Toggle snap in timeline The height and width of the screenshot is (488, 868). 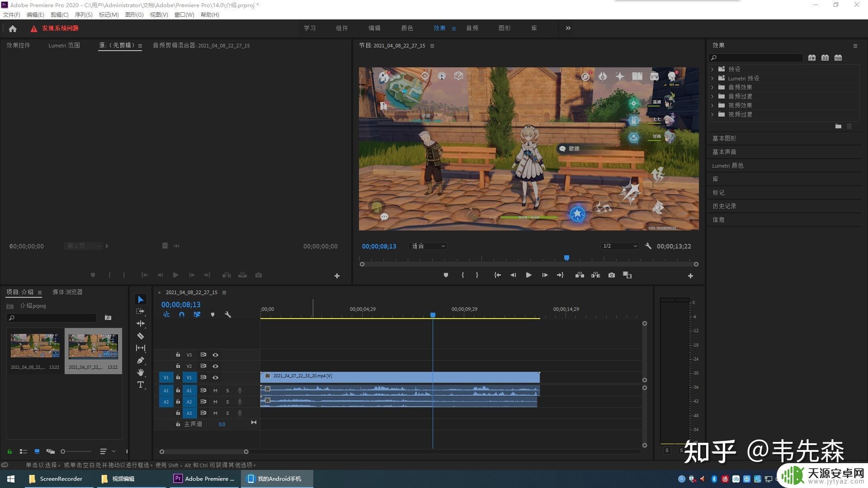tap(181, 314)
